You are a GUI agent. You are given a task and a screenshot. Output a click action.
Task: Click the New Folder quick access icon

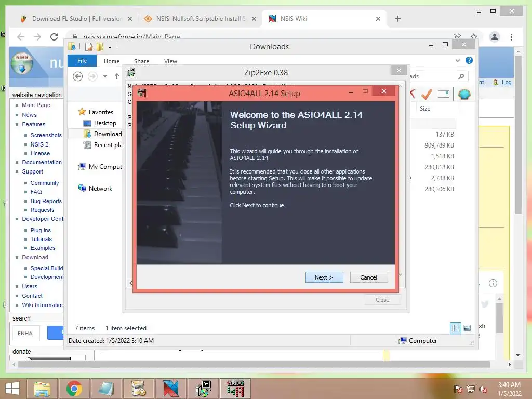(x=100, y=46)
